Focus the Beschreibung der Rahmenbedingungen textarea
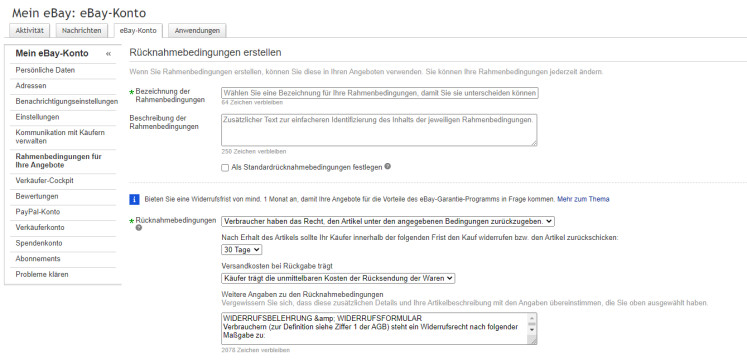 379,130
